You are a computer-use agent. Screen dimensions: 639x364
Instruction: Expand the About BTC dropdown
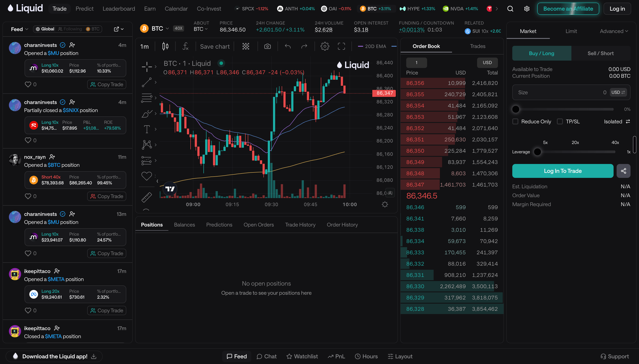click(201, 29)
